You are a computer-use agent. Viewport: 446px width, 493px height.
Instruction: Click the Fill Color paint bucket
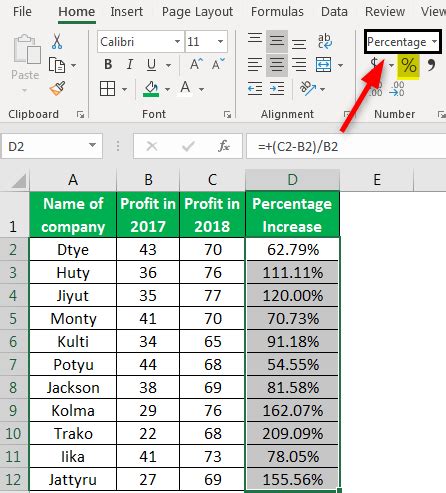tap(151, 89)
